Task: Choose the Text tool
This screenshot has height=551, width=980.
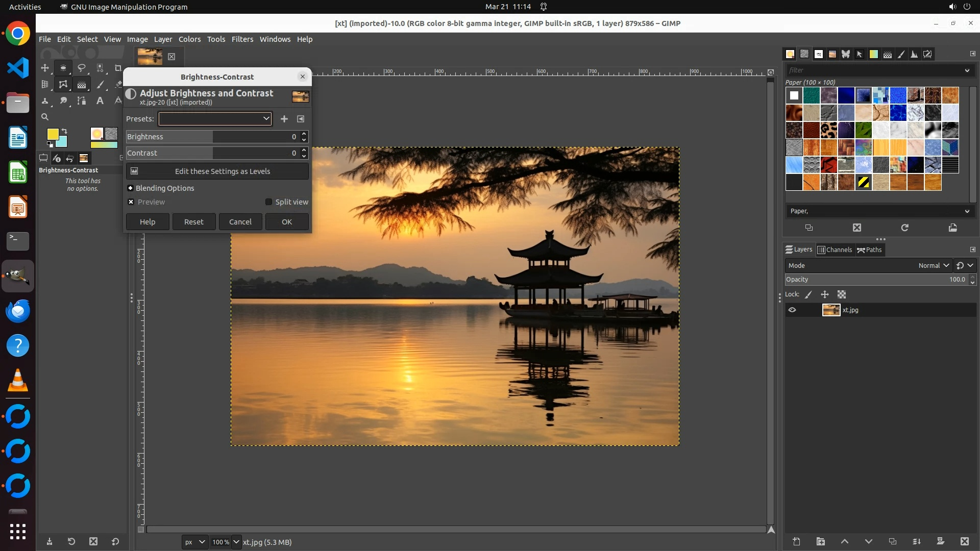Action: pyautogui.click(x=100, y=101)
